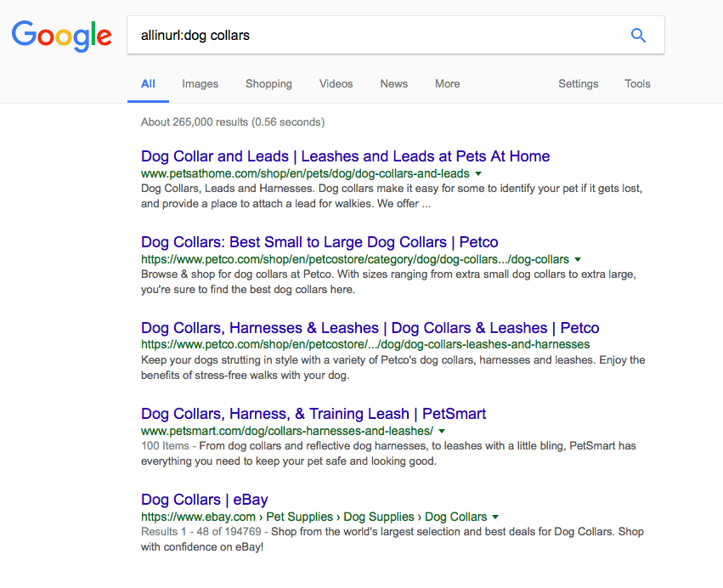The height and width of the screenshot is (588, 723).
Task: Switch to the Images tab
Action: [x=200, y=84]
